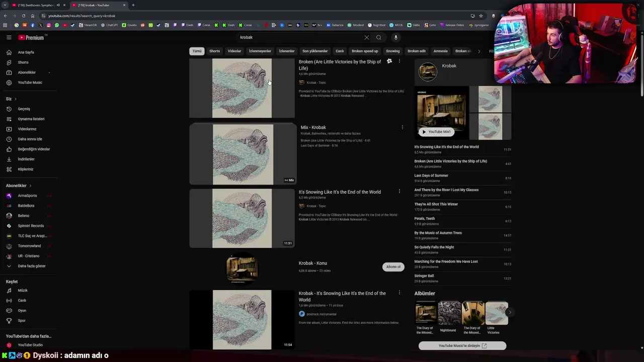
Task: Click YouTube Music'te dinleyin button
Action: point(462,345)
